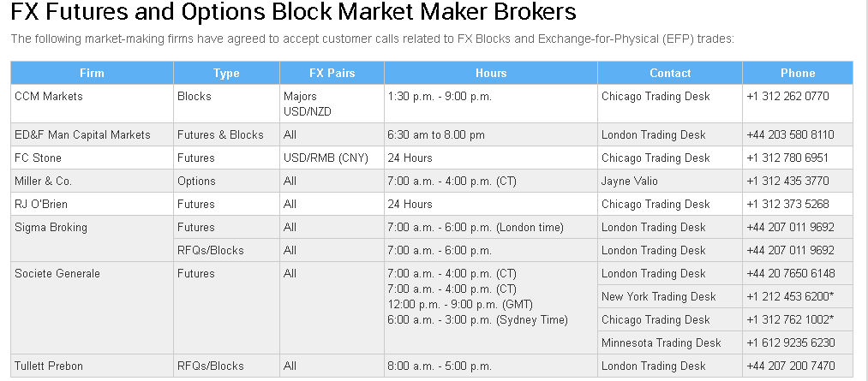Image resolution: width=868 pixels, height=381 pixels.
Task: Click the Tullett Prebon firm cell
Action: [51, 366]
